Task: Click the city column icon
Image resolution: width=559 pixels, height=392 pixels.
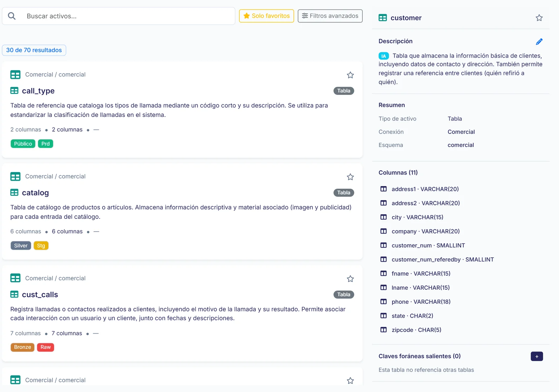Action: point(384,217)
